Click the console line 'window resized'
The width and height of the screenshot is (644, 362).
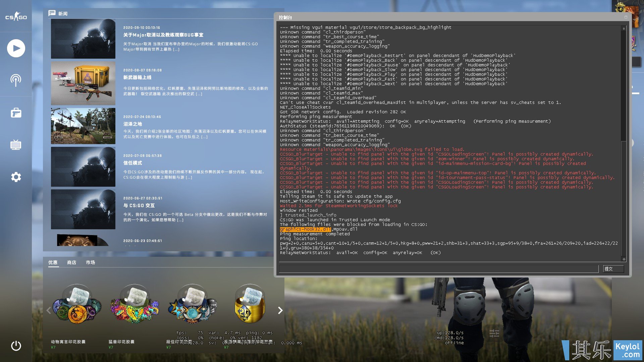(x=299, y=210)
